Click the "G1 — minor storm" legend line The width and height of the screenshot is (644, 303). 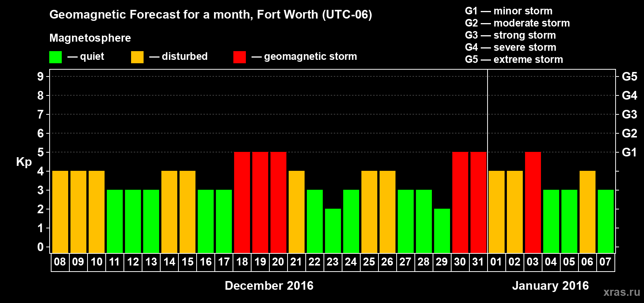pyautogui.click(x=509, y=11)
